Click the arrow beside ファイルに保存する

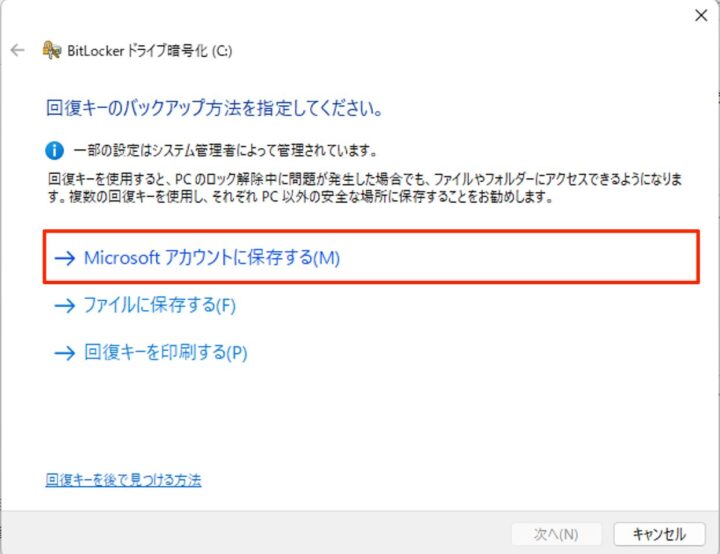[65, 305]
